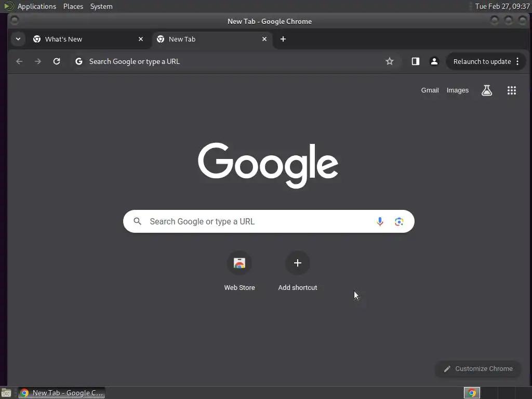Click the Google logo
The width and height of the screenshot is (532, 399).
click(x=268, y=165)
